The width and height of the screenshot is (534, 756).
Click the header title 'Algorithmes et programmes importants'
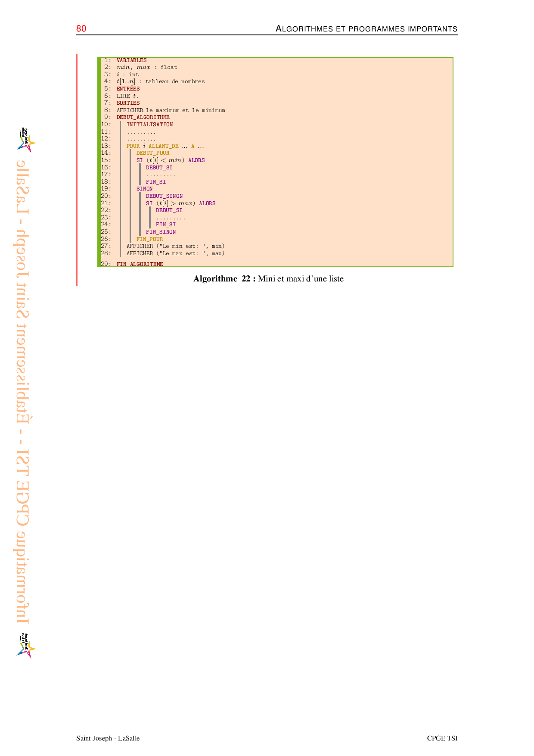click(366, 29)
